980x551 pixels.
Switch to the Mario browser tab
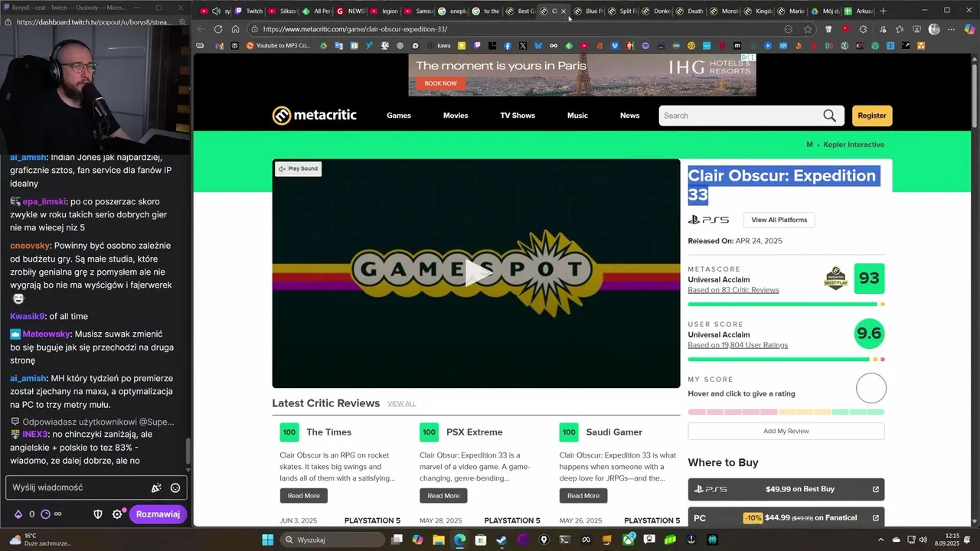click(791, 11)
